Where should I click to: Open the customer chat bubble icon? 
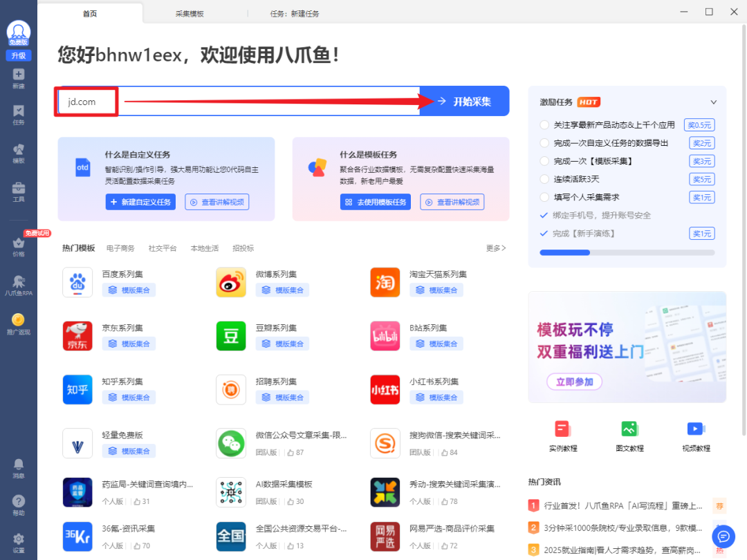tap(723, 536)
